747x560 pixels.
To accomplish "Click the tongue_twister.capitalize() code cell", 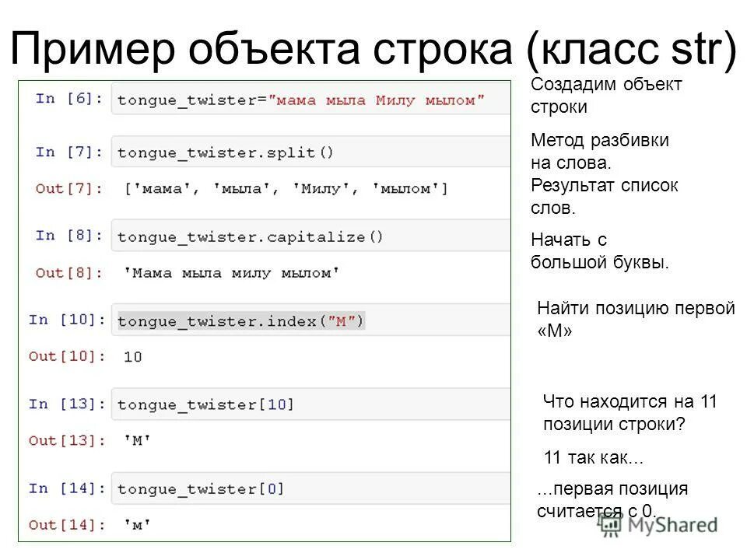I will pyautogui.click(x=310, y=236).
